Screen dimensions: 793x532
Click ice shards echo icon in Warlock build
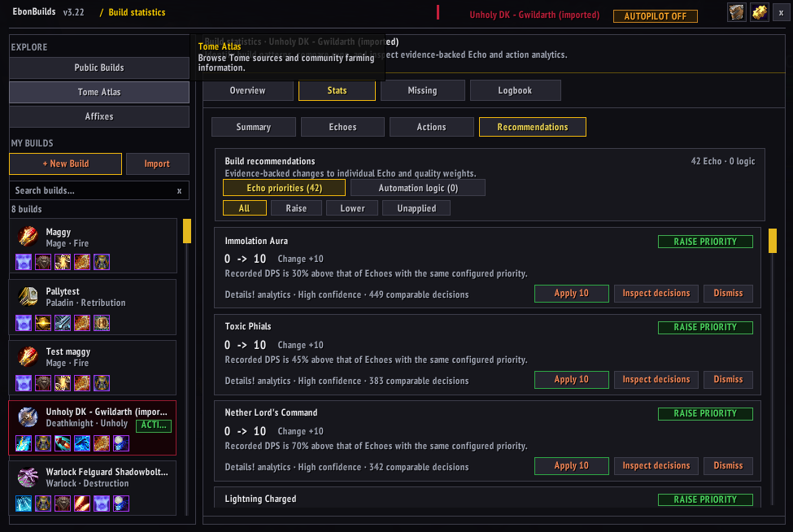click(x=24, y=504)
